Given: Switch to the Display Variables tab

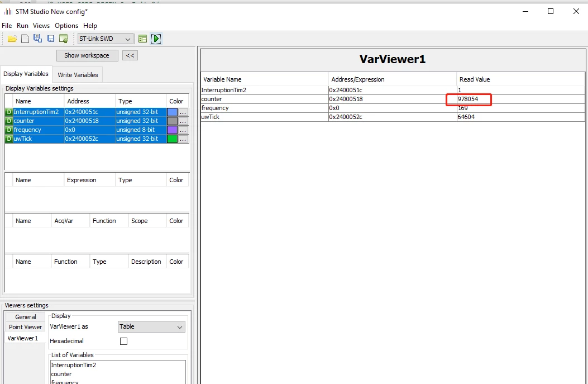Looking at the screenshot, I should (x=26, y=74).
